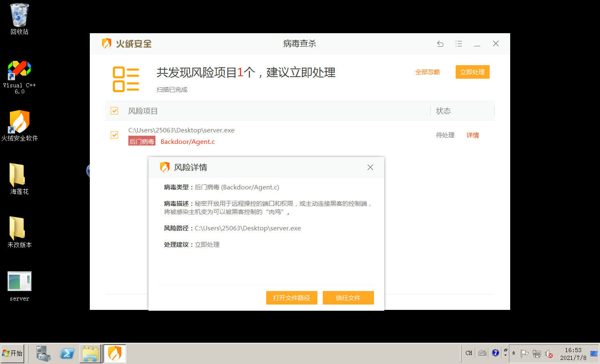Click the muted volume tray icon

(x=549, y=353)
